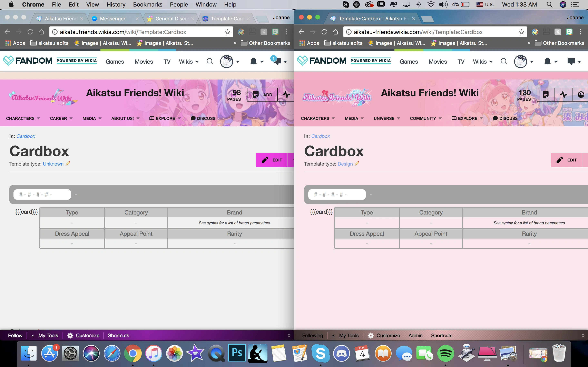Toggle the Follow button in left bottom toolbar
The width and height of the screenshot is (588, 367).
tap(15, 335)
